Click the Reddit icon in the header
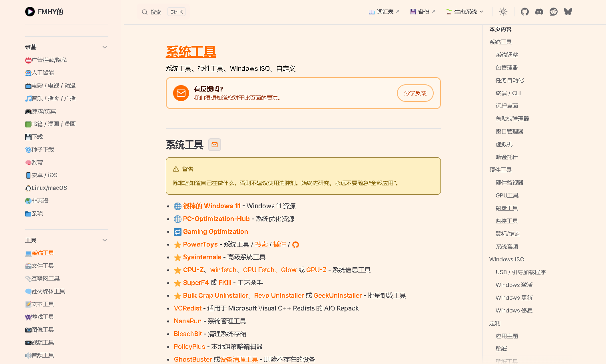Image resolution: width=606 pixels, height=364 pixels. click(x=553, y=12)
